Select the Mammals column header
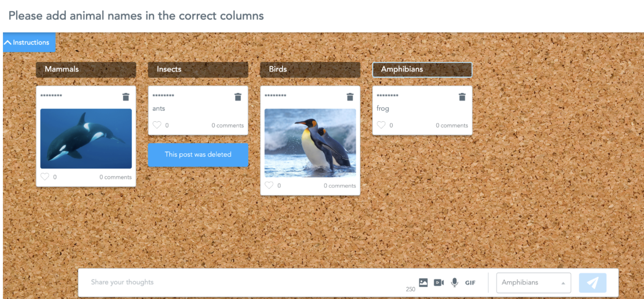644x299 pixels. point(86,69)
